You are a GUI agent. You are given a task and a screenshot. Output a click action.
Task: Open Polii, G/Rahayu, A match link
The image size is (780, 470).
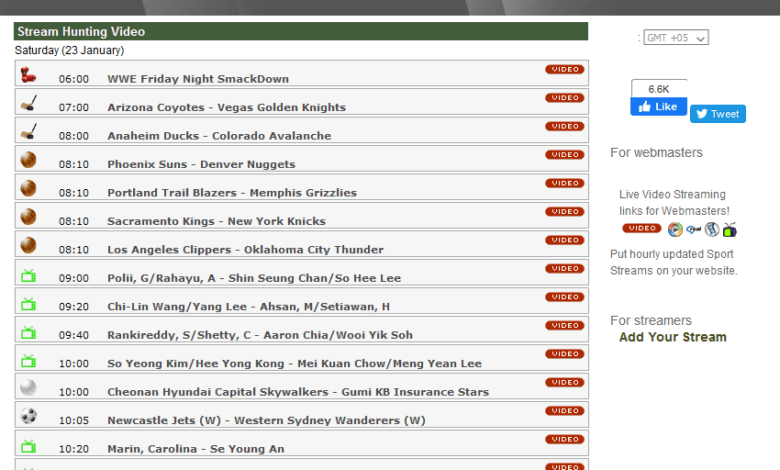(x=254, y=278)
